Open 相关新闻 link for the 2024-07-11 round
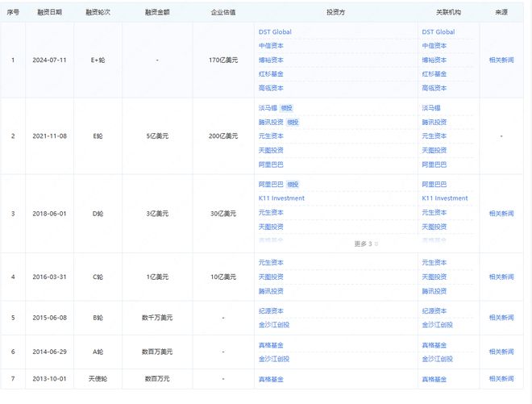The image size is (532, 404). click(501, 60)
